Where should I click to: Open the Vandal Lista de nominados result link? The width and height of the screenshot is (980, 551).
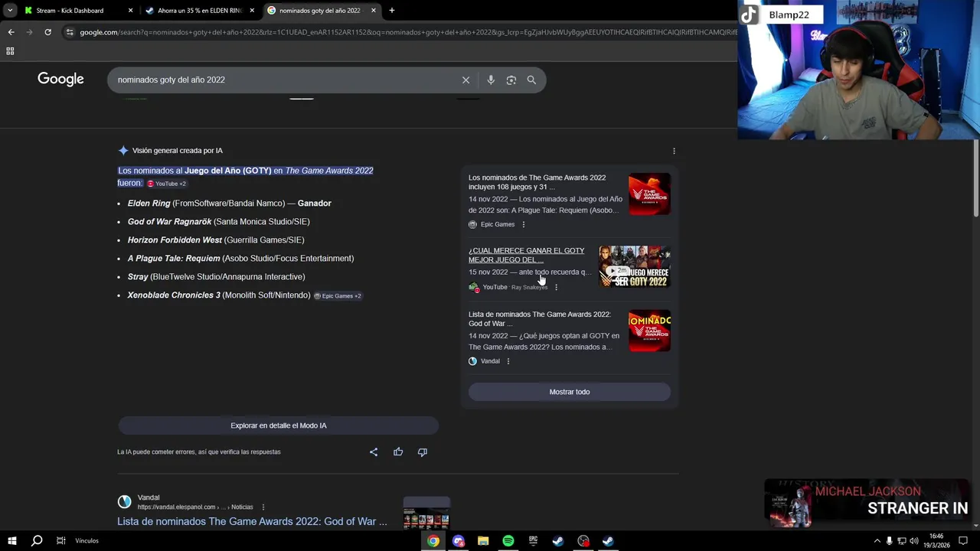[252, 521]
